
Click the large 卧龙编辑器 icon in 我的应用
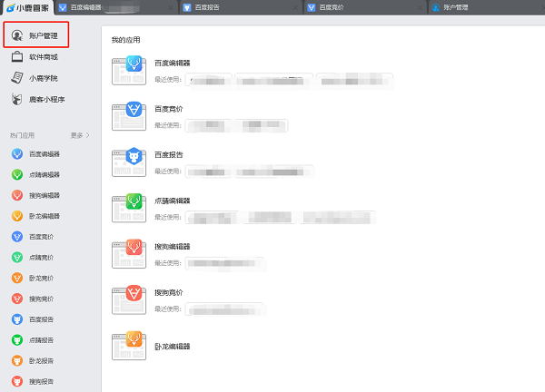tap(129, 346)
